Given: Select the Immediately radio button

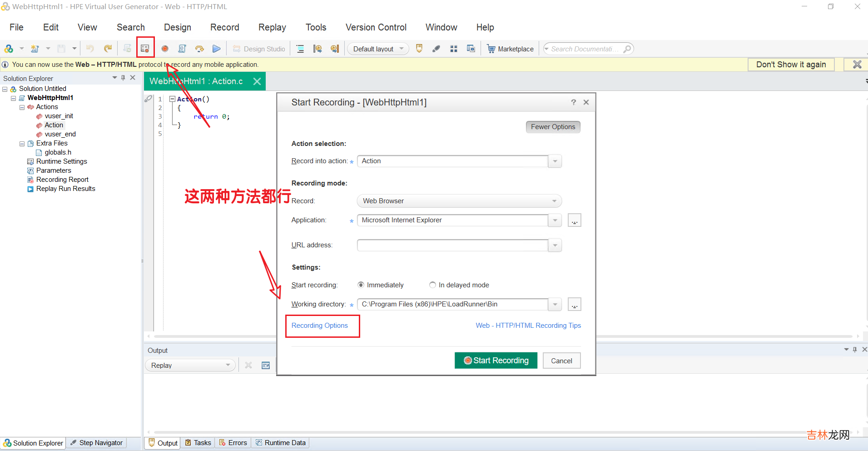Looking at the screenshot, I should pyautogui.click(x=361, y=285).
